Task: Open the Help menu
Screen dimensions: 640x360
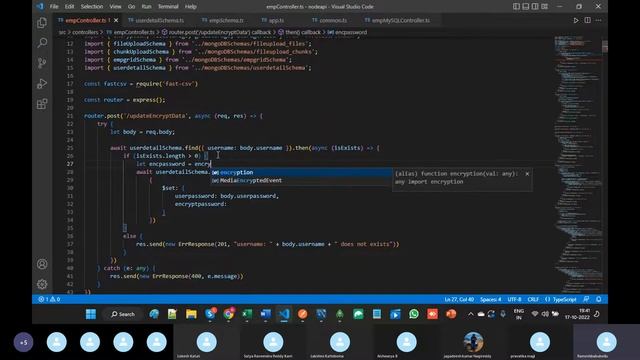Action: click(191, 7)
